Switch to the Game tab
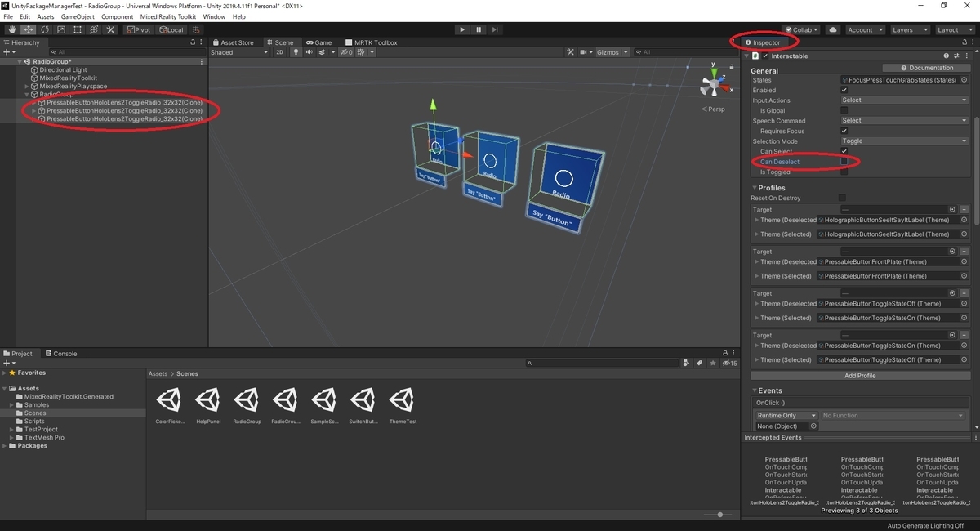 tap(318, 42)
